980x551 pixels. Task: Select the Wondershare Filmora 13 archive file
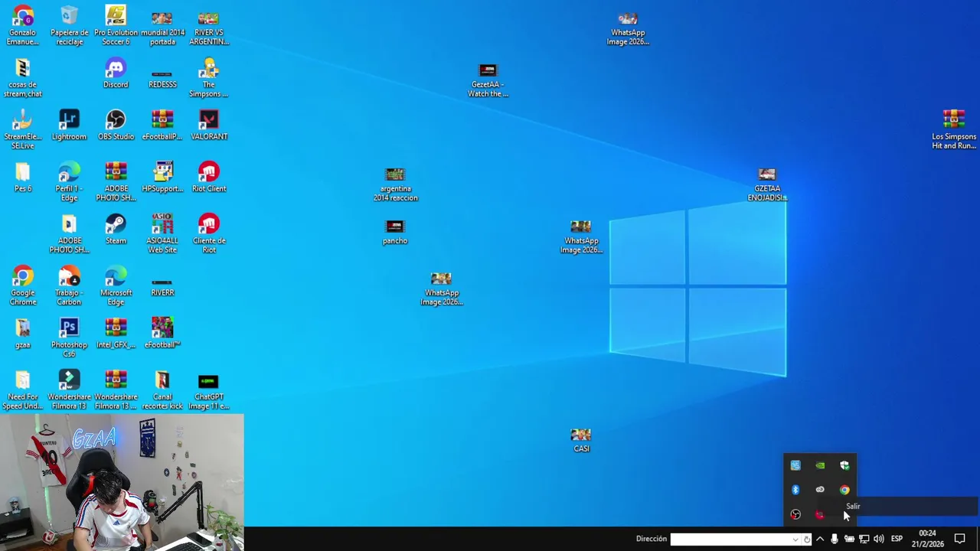pos(116,390)
